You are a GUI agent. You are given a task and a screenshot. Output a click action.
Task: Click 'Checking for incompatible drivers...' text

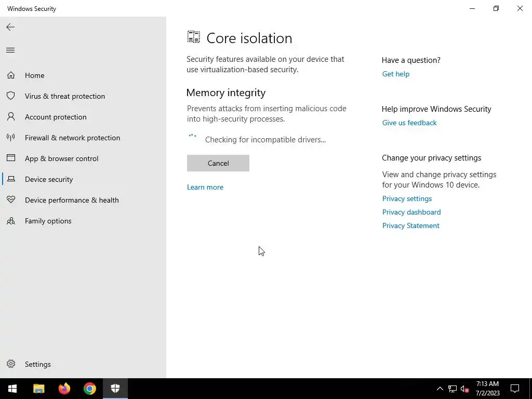point(265,139)
